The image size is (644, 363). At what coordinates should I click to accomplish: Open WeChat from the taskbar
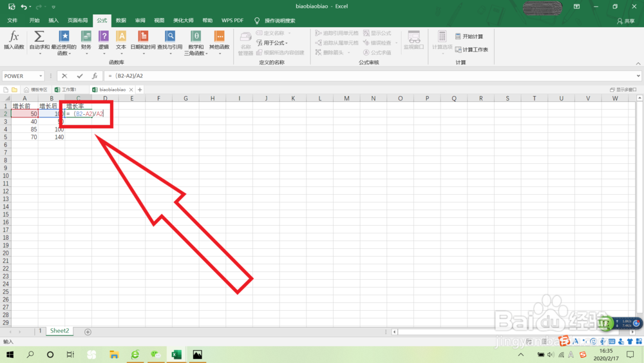pos(156,355)
